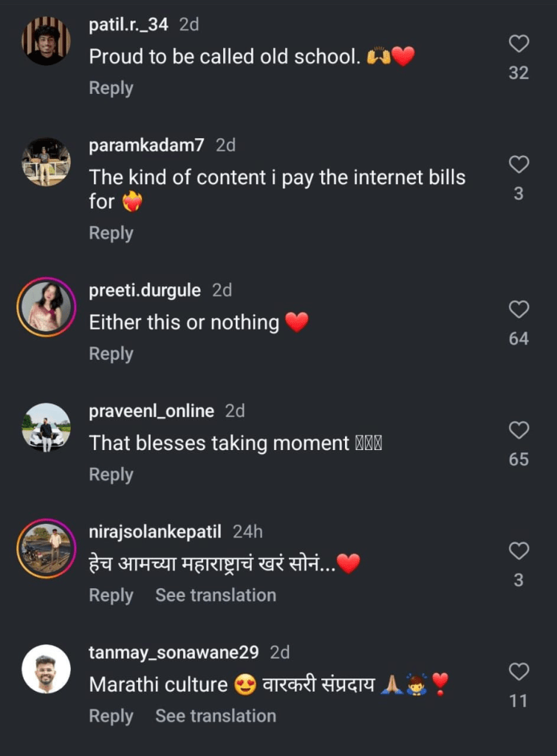
Task: View paramkadam7's profile photo
Action: [x=46, y=161]
